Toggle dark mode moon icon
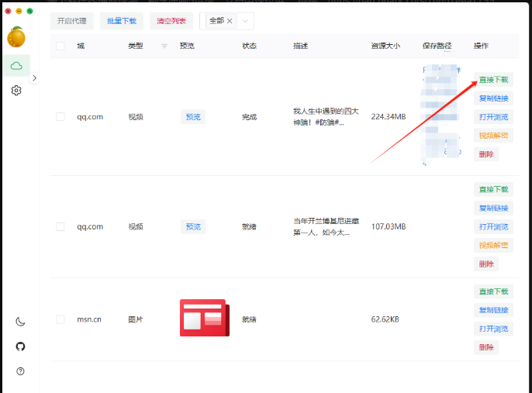 pos(20,322)
